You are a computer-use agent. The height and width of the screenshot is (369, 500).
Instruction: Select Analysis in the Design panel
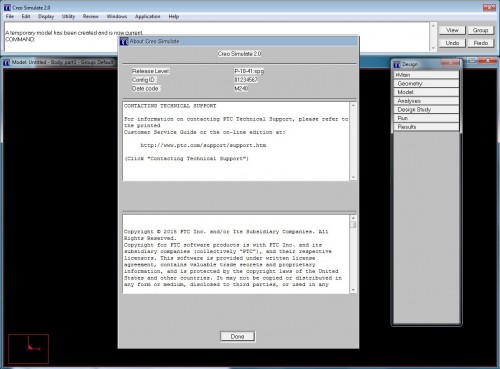point(426,101)
